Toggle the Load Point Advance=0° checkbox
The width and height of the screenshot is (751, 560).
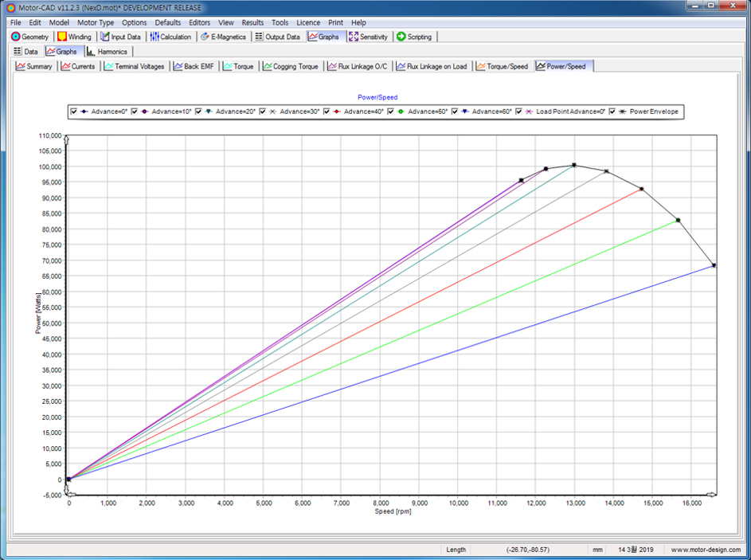click(x=518, y=112)
